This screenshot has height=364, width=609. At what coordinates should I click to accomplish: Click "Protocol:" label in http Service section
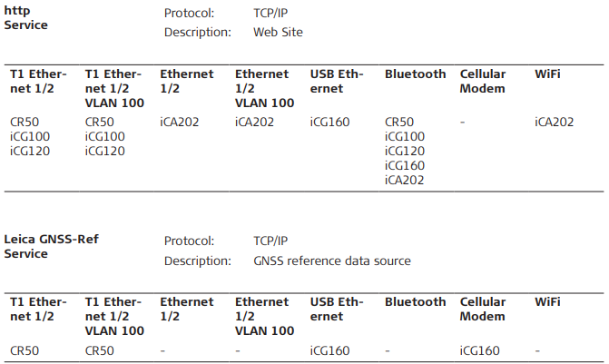tap(190, 14)
